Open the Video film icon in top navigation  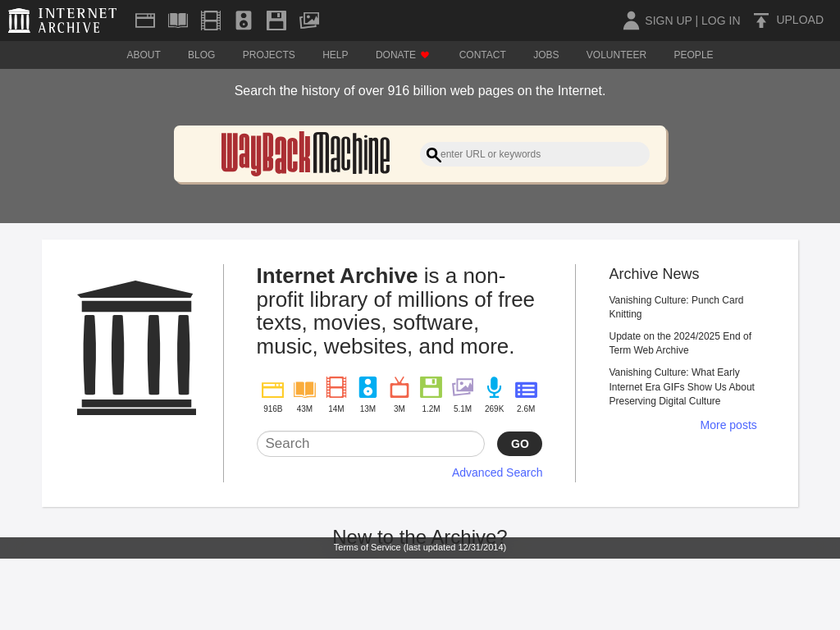click(211, 21)
